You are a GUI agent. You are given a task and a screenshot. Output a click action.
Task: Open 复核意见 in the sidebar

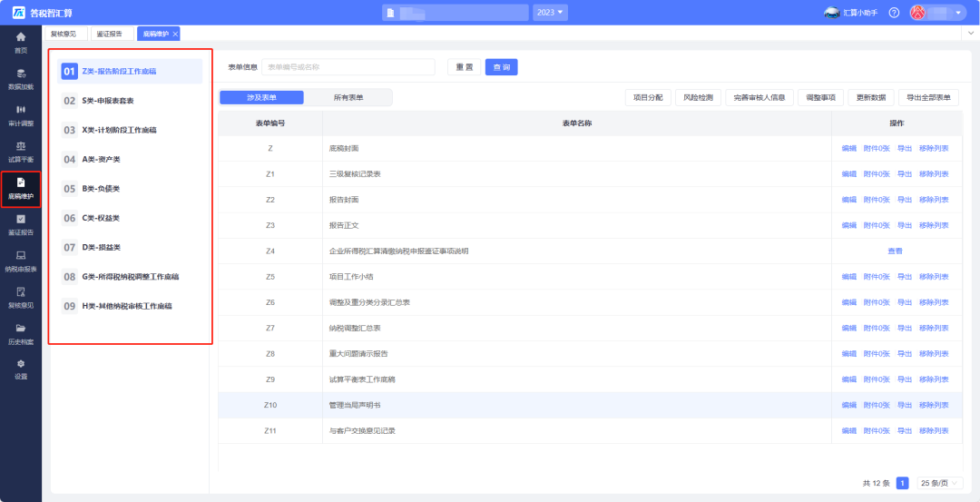point(21,298)
